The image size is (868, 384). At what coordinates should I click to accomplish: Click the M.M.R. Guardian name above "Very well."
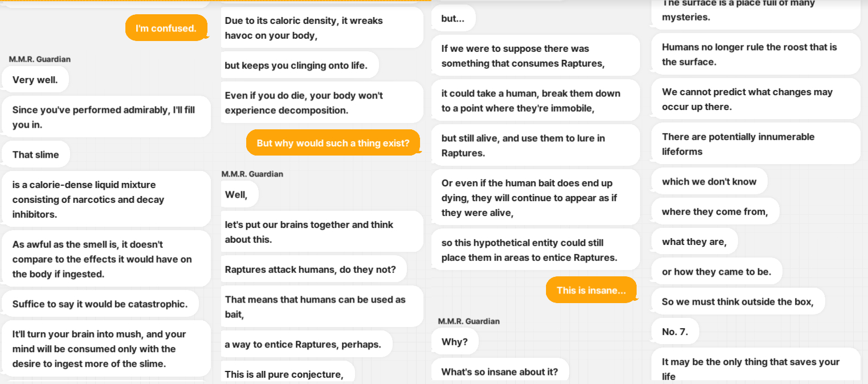[x=40, y=59]
